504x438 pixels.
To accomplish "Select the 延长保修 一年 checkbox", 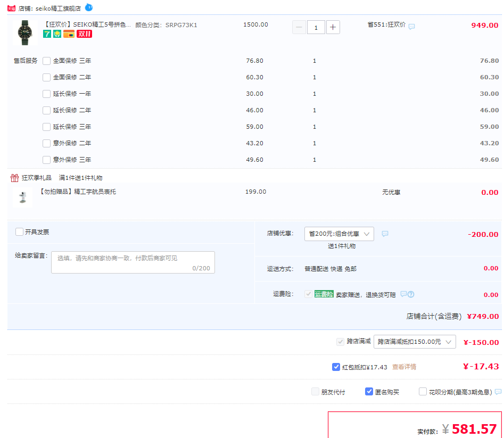I will (x=47, y=94).
